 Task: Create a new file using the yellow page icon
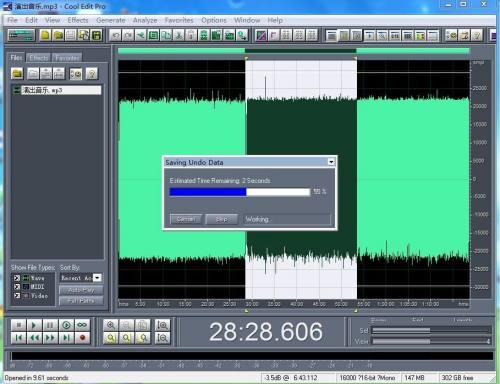tap(45, 35)
